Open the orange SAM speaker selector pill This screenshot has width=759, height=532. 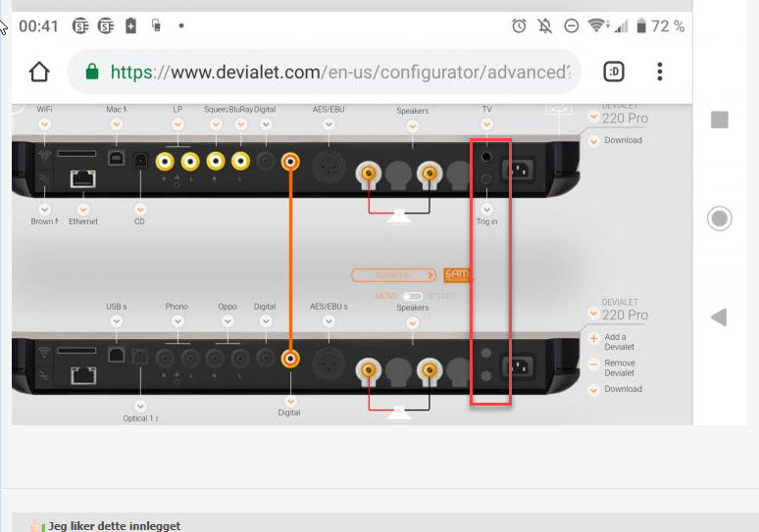[x=393, y=275]
